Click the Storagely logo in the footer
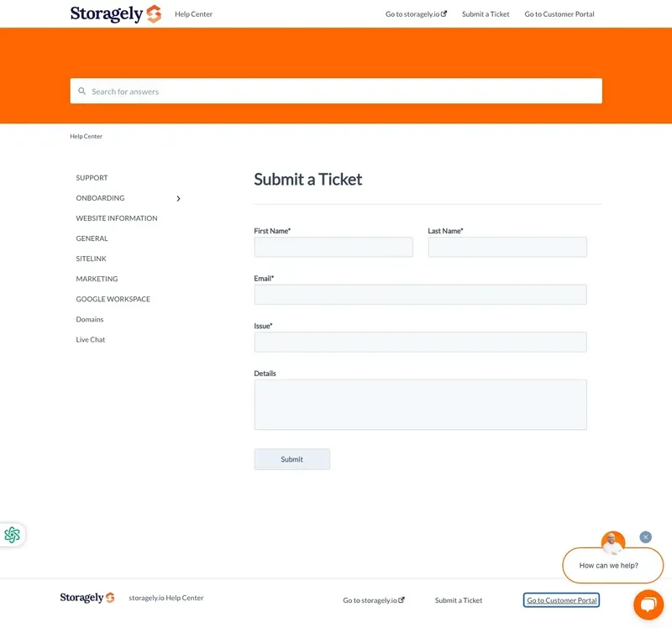The width and height of the screenshot is (672, 628). [87, 597]
